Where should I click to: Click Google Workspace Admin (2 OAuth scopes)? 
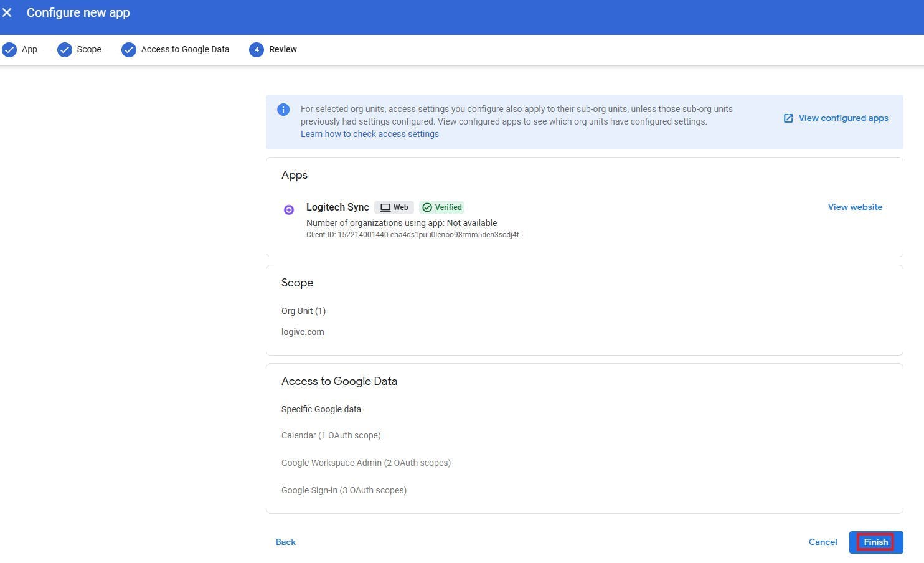(x=366, y=463)
